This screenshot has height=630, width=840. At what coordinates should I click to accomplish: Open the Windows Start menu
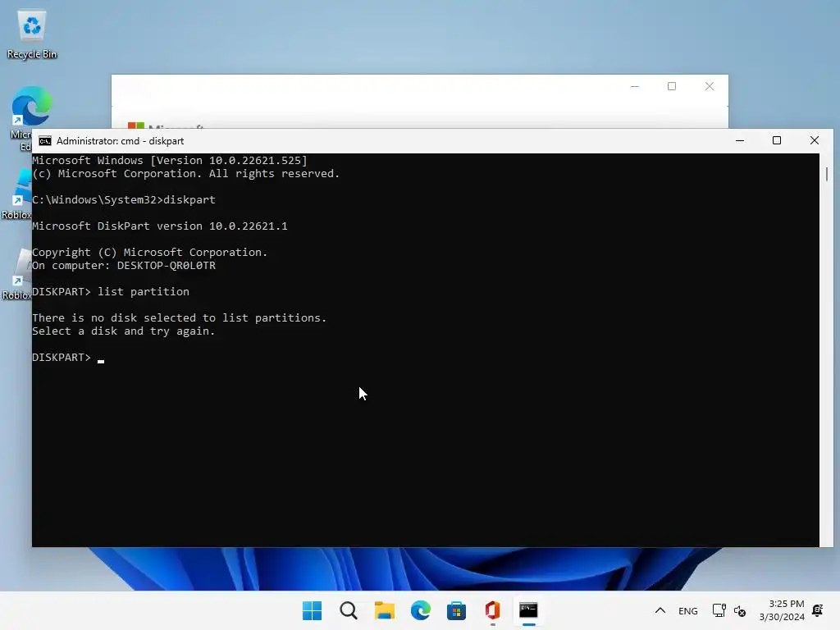pyautogui.click(x=313, y=610)
